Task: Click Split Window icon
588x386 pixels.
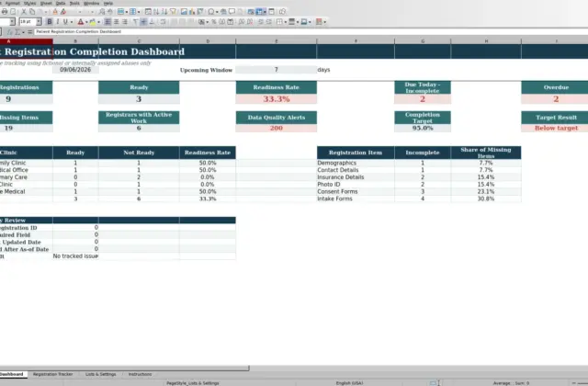Action: coord(272,12)
